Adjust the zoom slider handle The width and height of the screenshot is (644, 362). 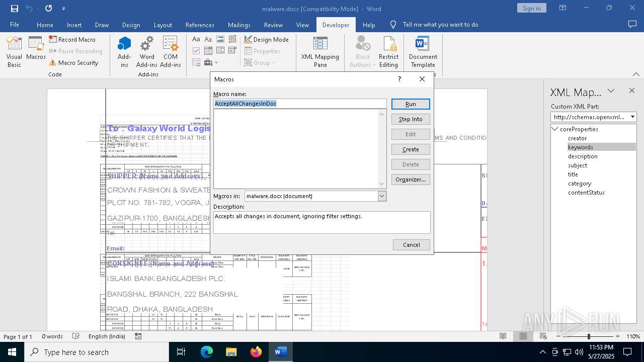click(x=588, y=336)
